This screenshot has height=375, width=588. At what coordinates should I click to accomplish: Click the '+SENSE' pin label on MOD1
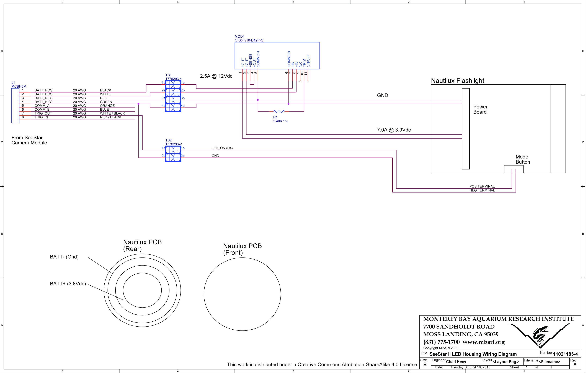click(x=251, y=60)
